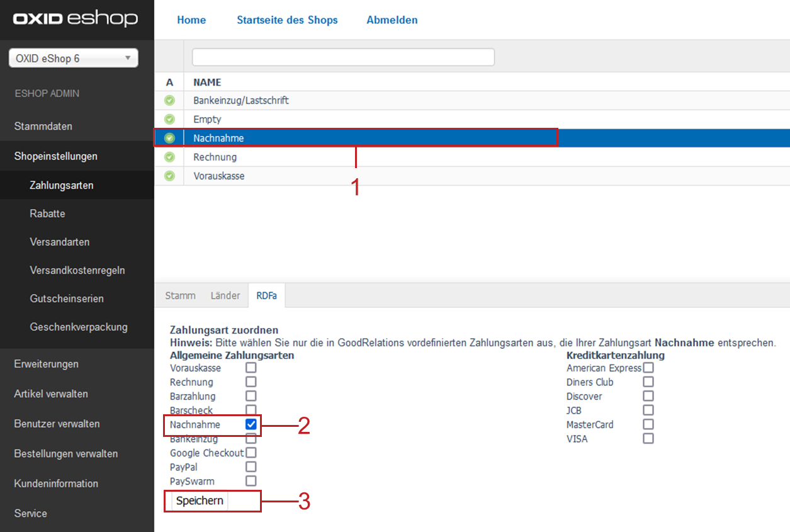The height and width of the screenshot is (532, 790).
Task: Click the green status icon in Nachnahme row
Action: click(169, 138)
